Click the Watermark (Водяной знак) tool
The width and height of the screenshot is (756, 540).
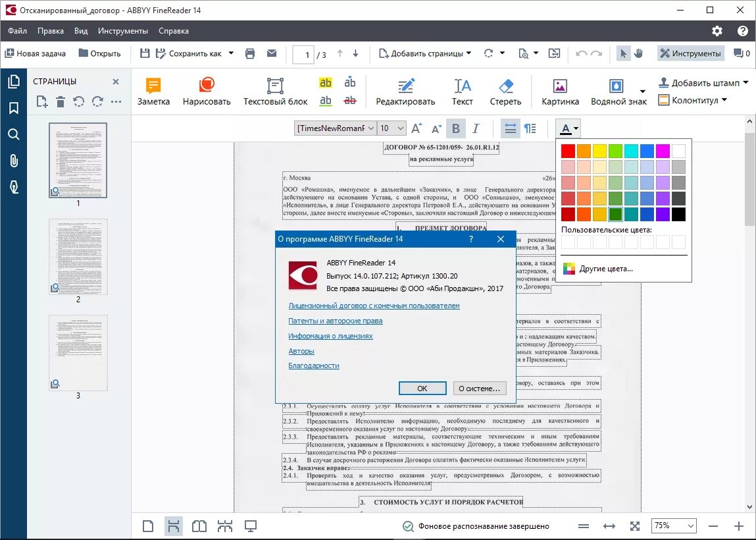618,92
